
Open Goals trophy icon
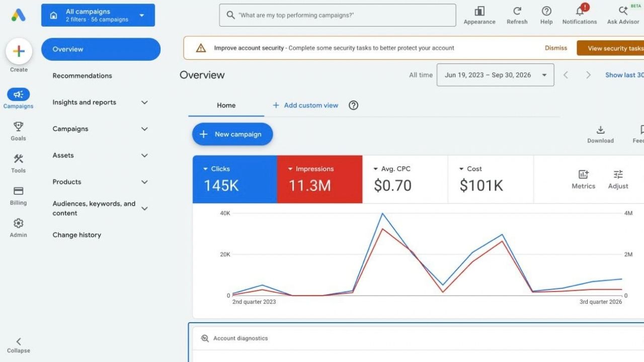pyautogui.click(x=19, y=126)
